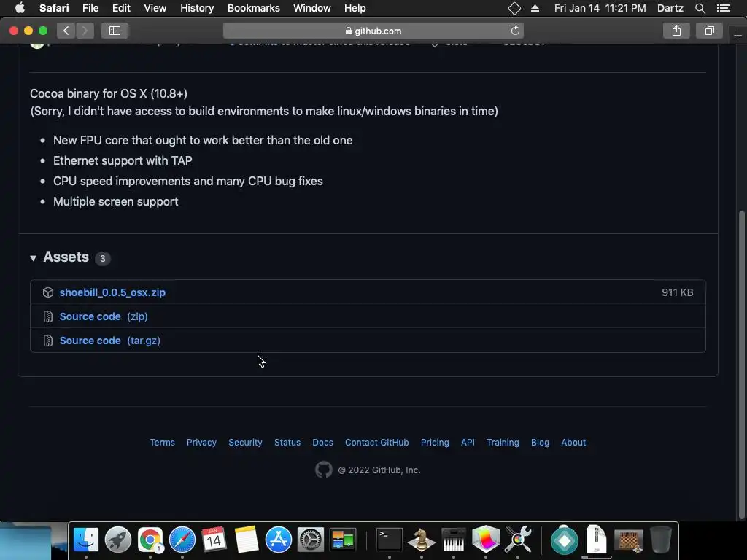Viewport: 747px width, 560px height.
Task: Click the page vertical scrollbar
Action: pos(741,365)
